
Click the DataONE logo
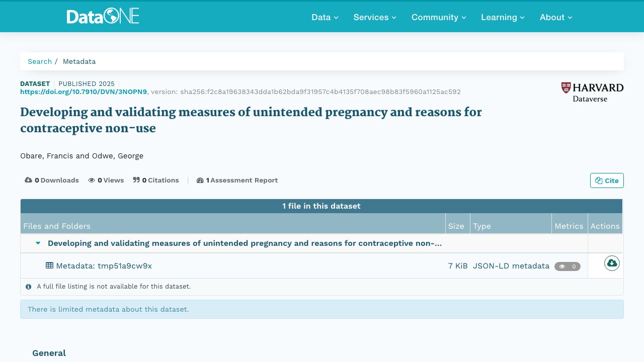coord(103,16)
